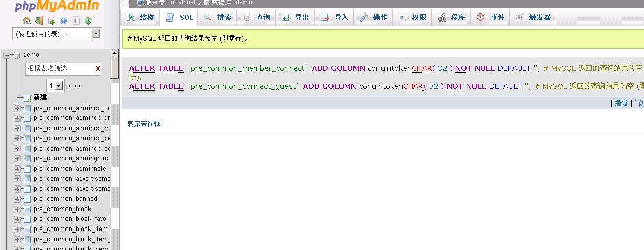Collapse the demo database tree node
Viewport: 644px width, 250px height.
[x=7, y=55]
